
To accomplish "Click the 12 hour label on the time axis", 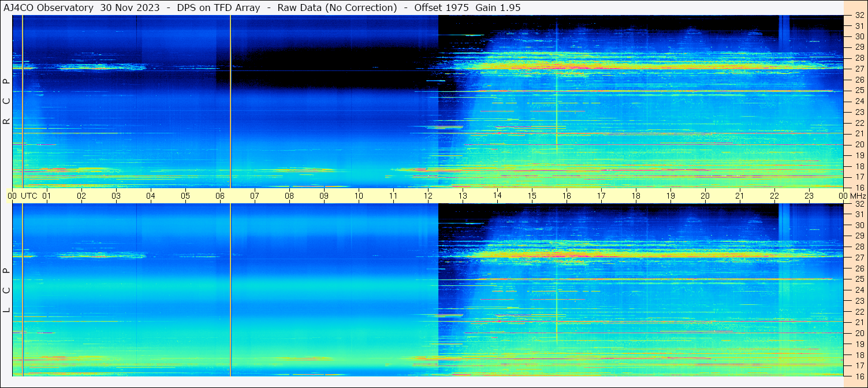I will point(428,196).
